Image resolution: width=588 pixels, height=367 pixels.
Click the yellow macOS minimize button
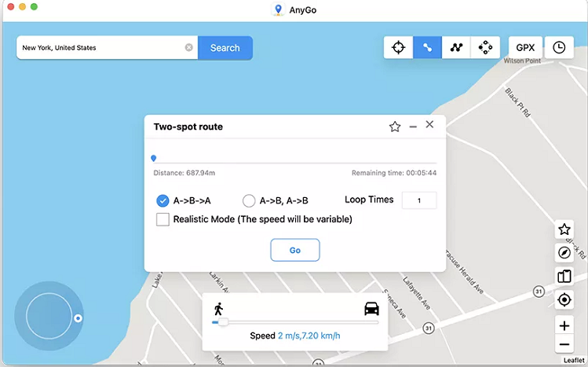(23, 7)
